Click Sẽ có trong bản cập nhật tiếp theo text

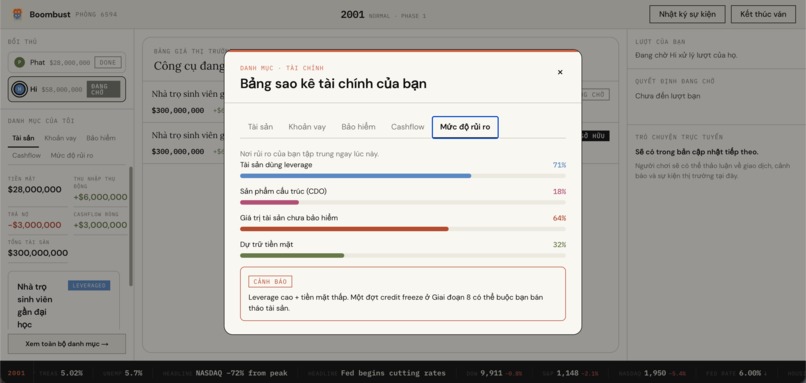coord(697,152)
